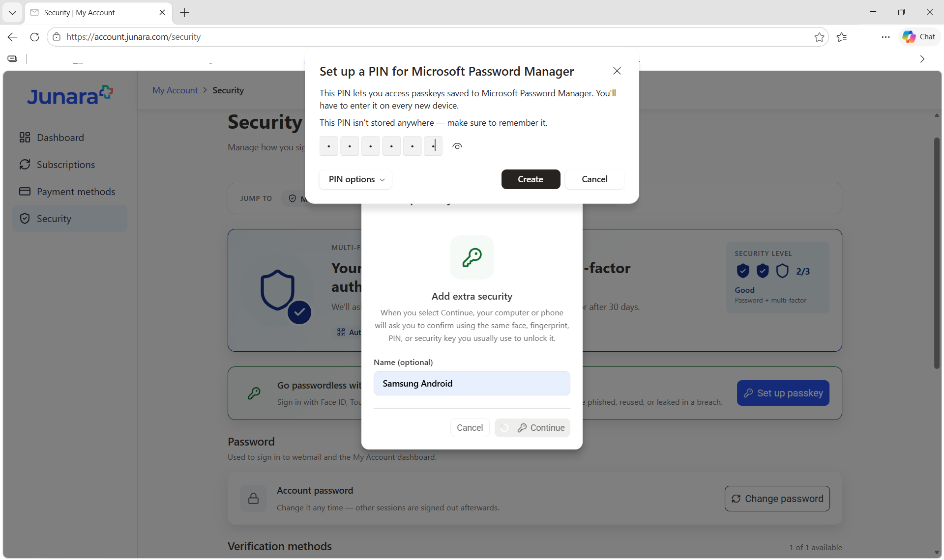Open the browser Settings and more menu

click(885, 37)
